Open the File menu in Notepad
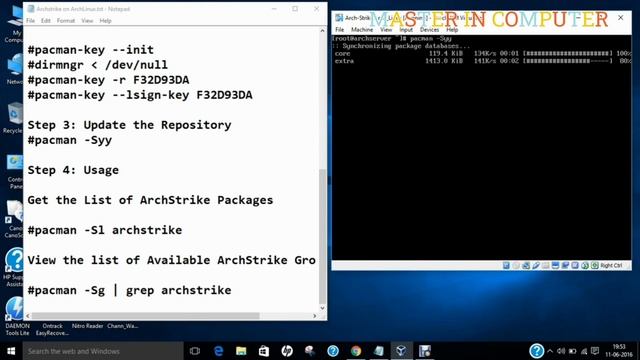The image size is (640, 360). pyautogui.click(x=31, y=20)
